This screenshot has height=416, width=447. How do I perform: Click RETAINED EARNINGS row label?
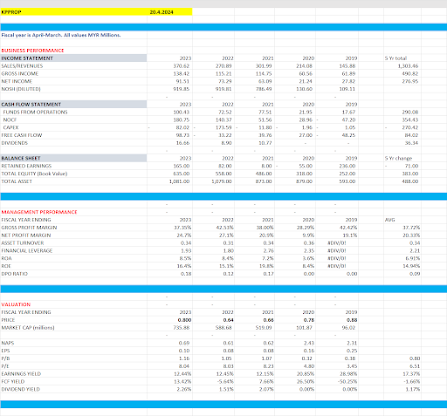[x=27, y=166]
